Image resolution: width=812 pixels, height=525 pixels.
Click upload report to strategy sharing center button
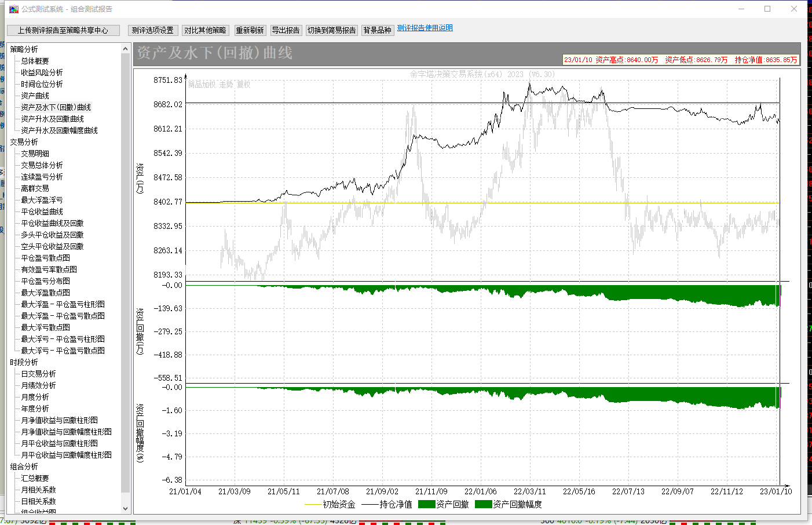coord(63,31)
